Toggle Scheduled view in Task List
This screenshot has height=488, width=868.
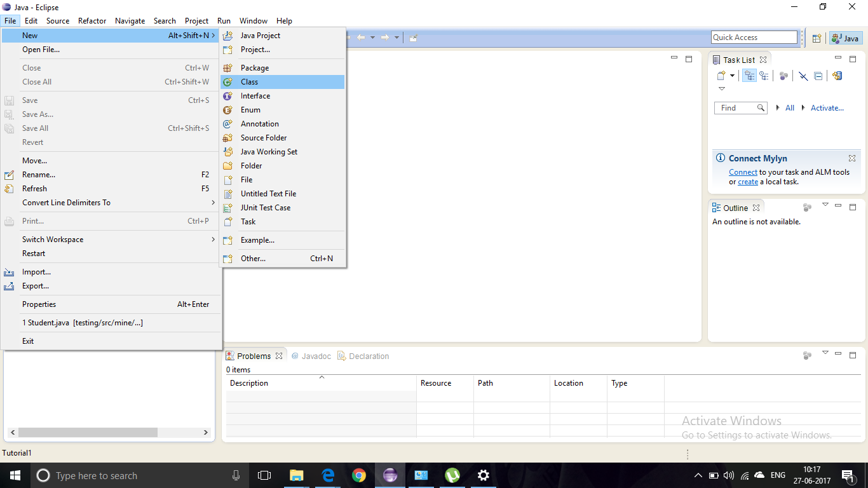764,76
